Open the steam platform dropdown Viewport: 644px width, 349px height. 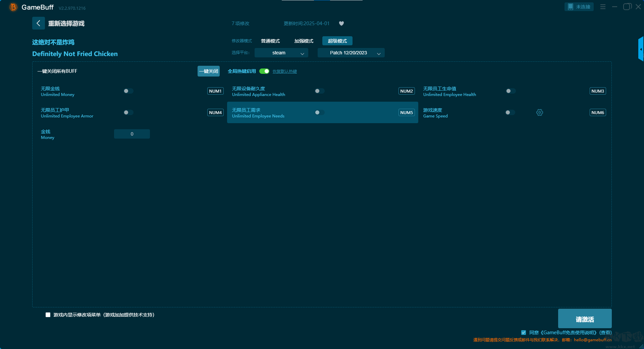pyautogui.click(x=281, y=53)
